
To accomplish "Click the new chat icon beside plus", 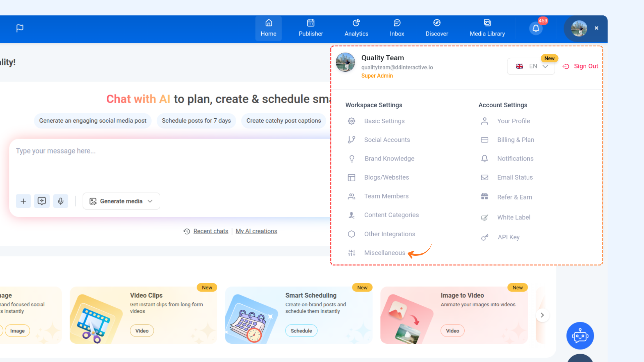I will pos(42,201).
